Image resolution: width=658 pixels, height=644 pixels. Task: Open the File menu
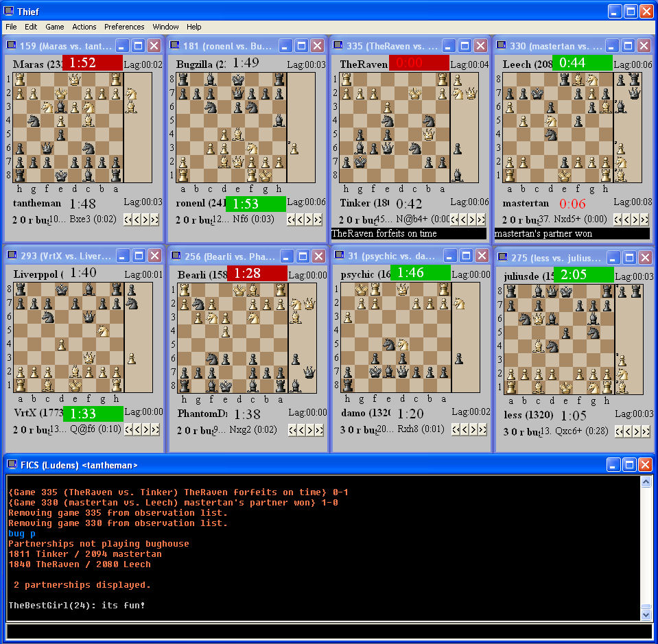(x=11, y=27)
